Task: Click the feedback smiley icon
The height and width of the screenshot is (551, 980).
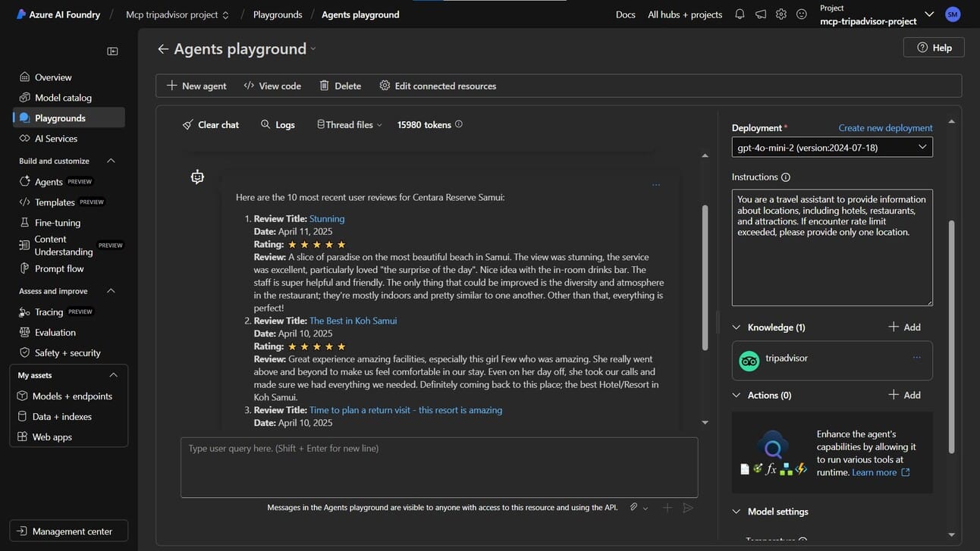Action: [802, 14]
